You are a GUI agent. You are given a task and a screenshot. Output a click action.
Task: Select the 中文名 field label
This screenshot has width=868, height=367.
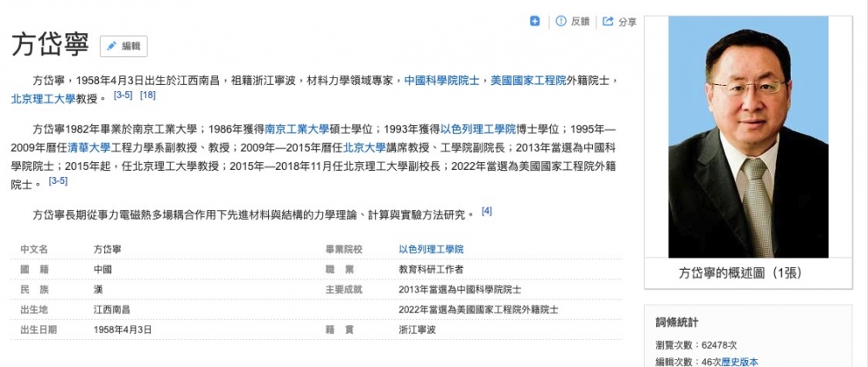point(34,250)
